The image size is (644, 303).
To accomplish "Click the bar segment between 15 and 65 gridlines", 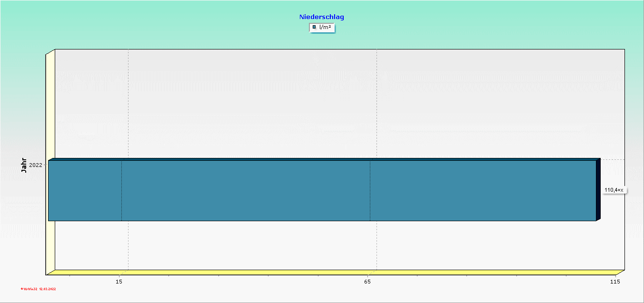I will tap(246, 191).
